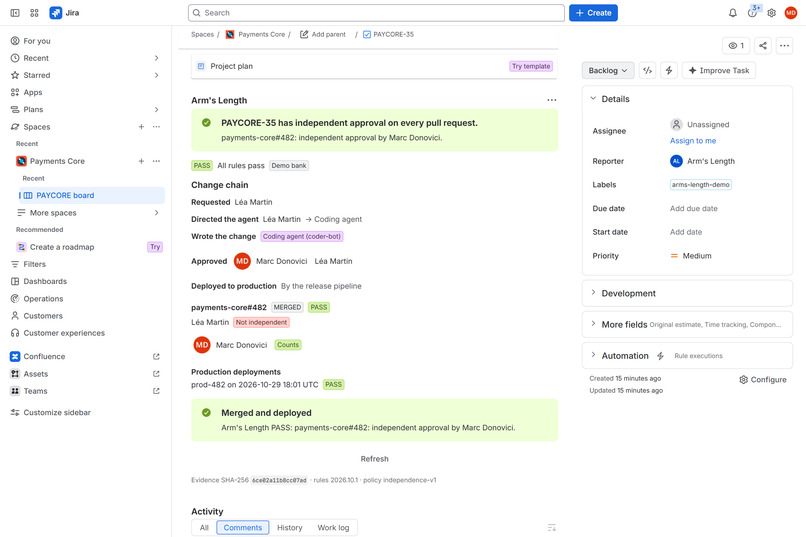Open PAYCORE board in sidebar
806x537 pixels.
[91, 195]
